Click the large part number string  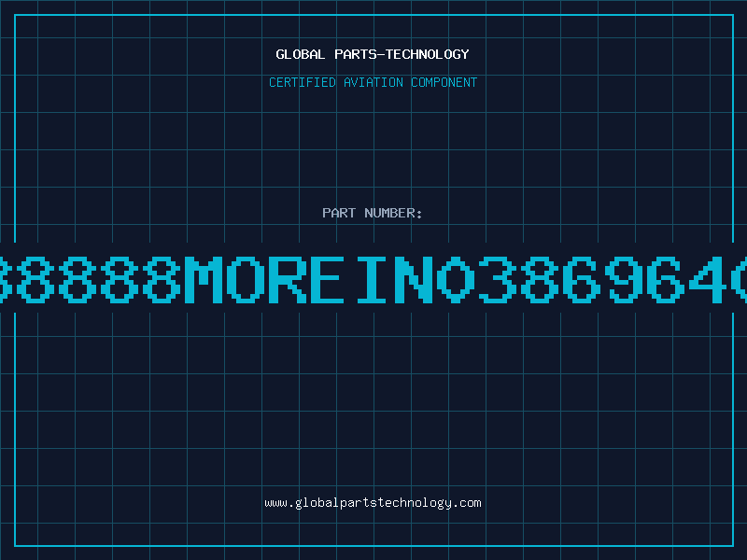373,279
